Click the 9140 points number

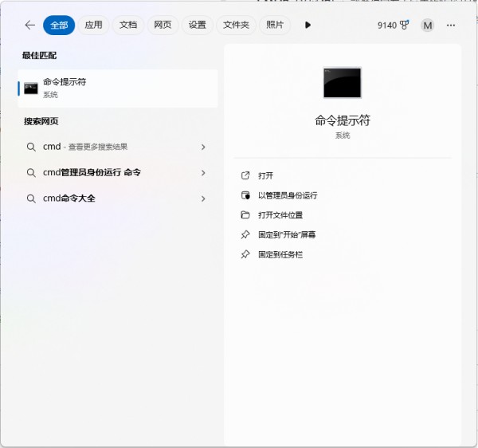coord(387,26)
